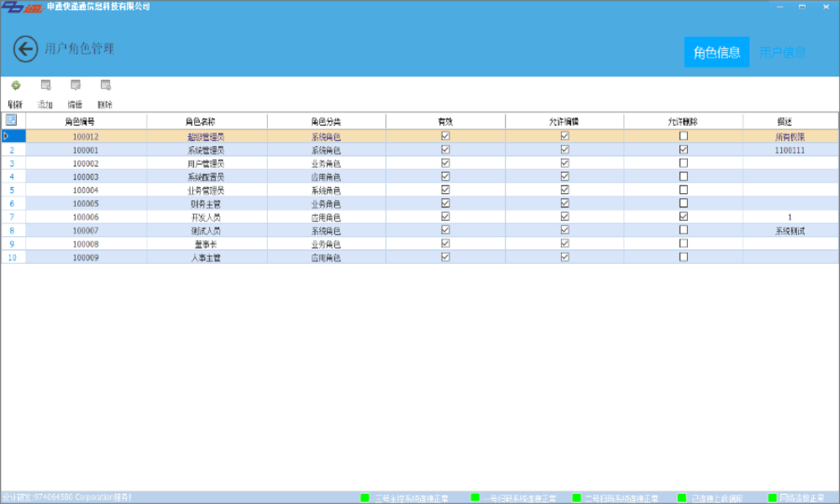Toggle 允许编辑 checkbox for role 100005
The width and height of the screenshot is (840, 504).
pyautogui.click(x=564, y=203)
